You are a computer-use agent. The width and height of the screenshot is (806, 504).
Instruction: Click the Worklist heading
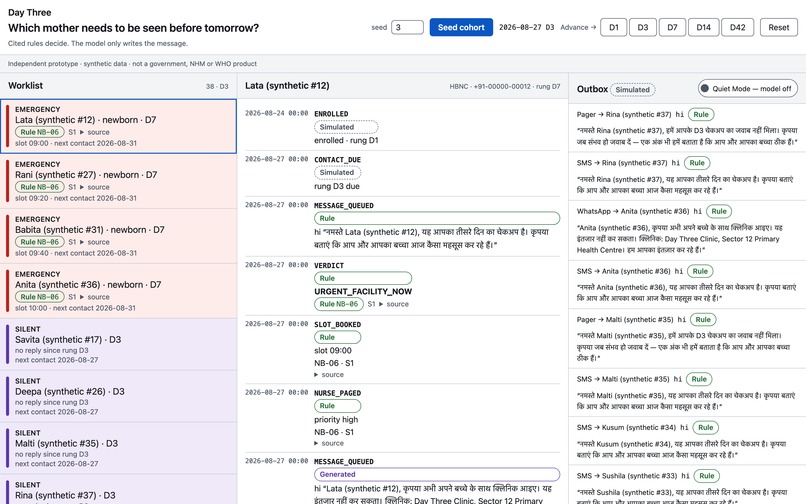(x=25, y=85)
